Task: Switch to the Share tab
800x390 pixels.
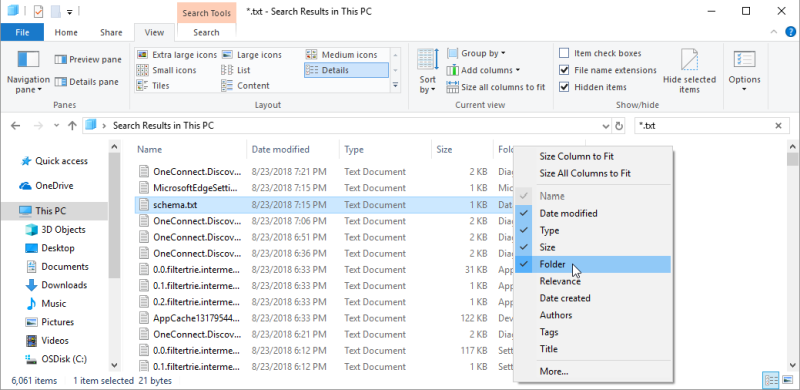Action: (x=111, y=32)
